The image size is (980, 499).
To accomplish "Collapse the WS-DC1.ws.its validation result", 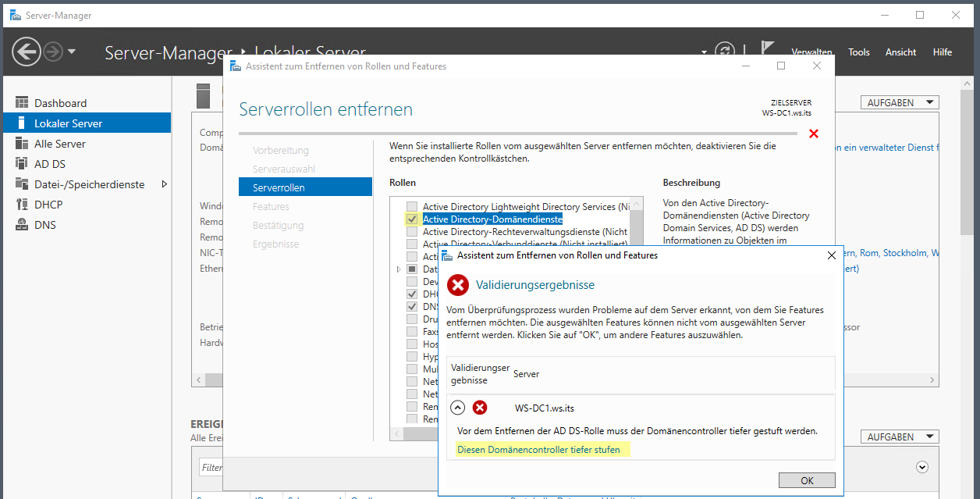I will (458, 408).
